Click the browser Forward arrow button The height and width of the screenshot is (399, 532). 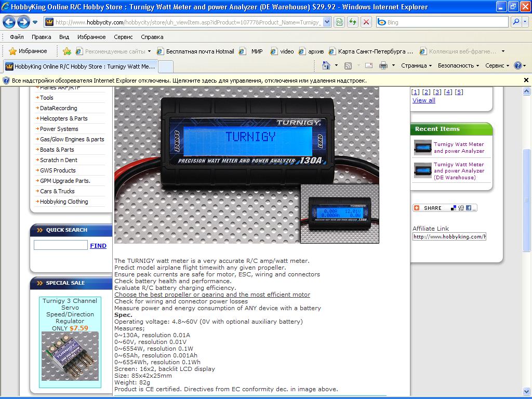[x=23, y=22]
